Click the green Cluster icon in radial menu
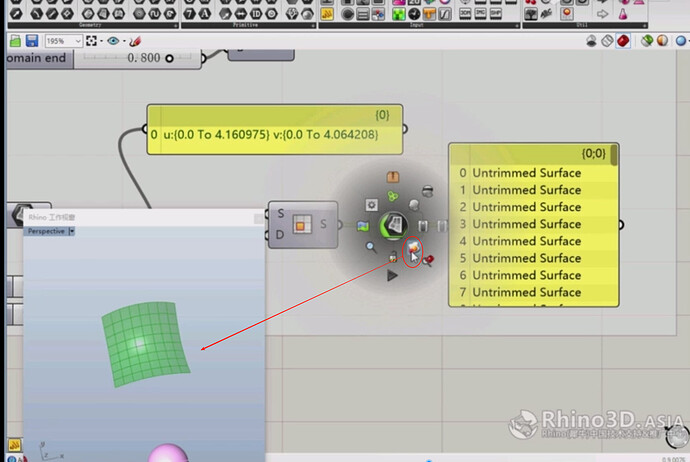 pos(393,196)
